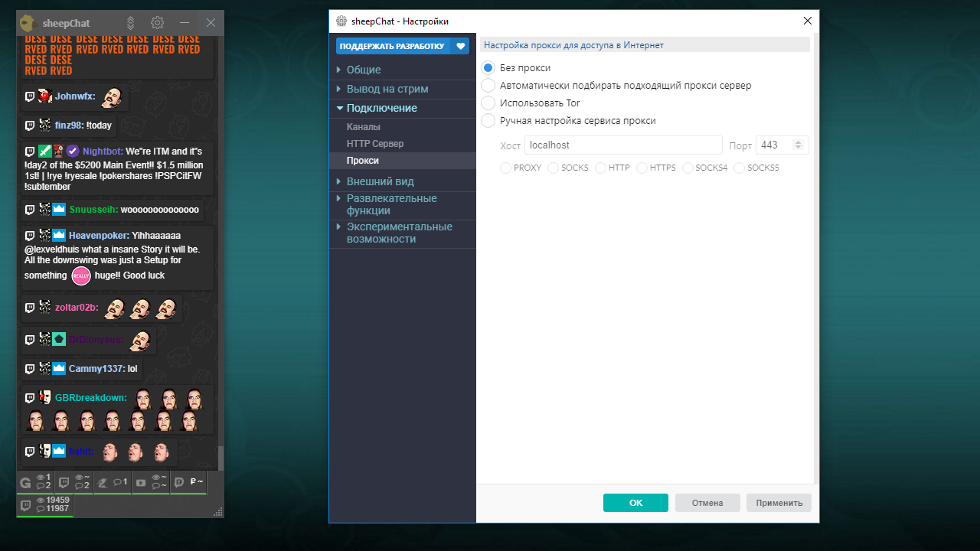Click the sheepChat sheep logo
980x551 pixels.
(29, 23)
